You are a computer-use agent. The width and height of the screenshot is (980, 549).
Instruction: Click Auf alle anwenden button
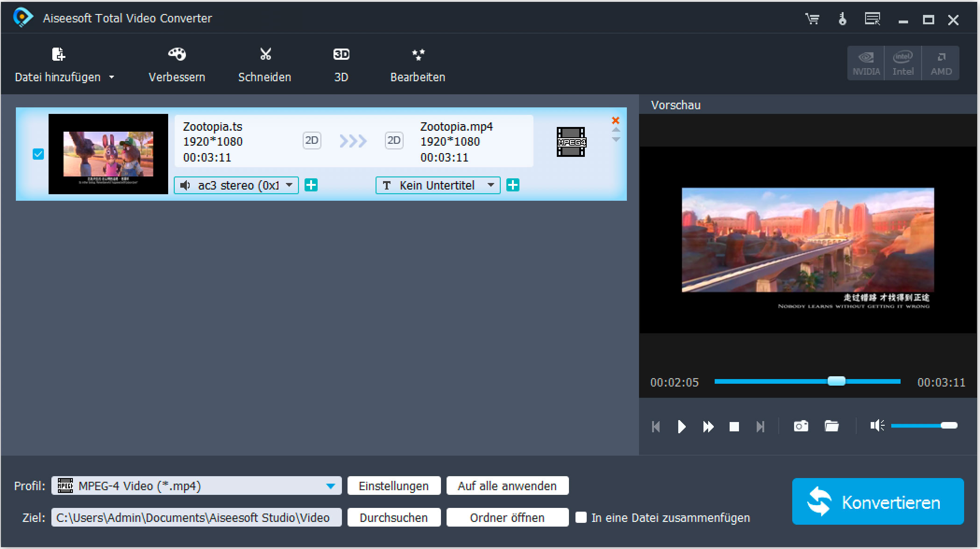[x=507, y=486]
